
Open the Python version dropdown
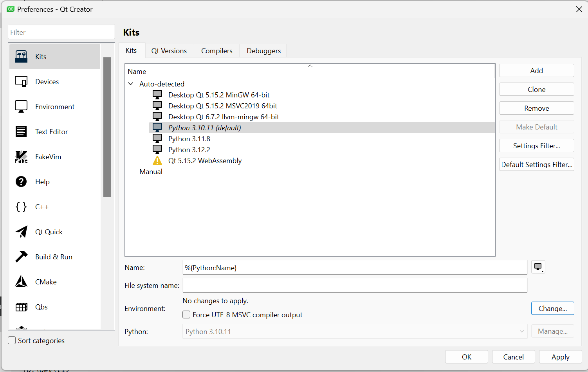point(355,331)
